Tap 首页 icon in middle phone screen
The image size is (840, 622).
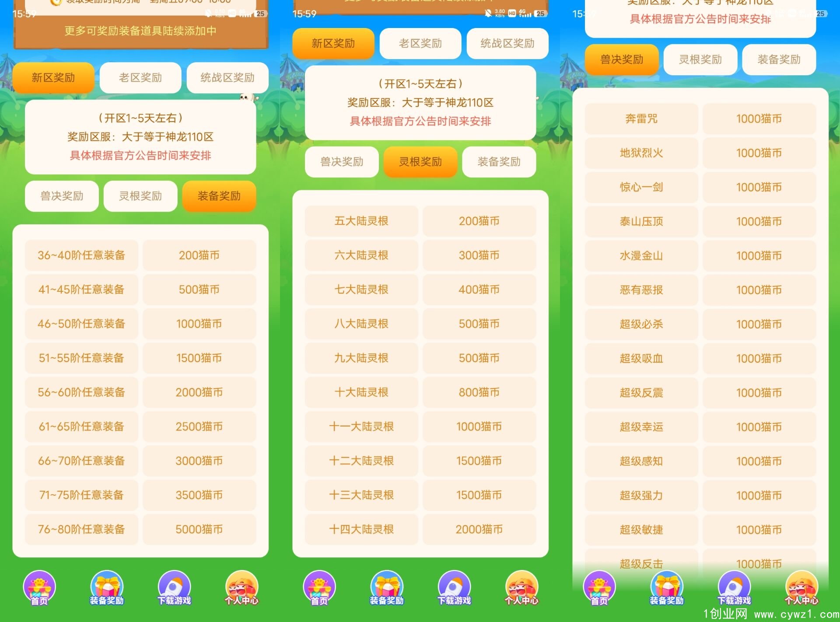click(319, 588)
